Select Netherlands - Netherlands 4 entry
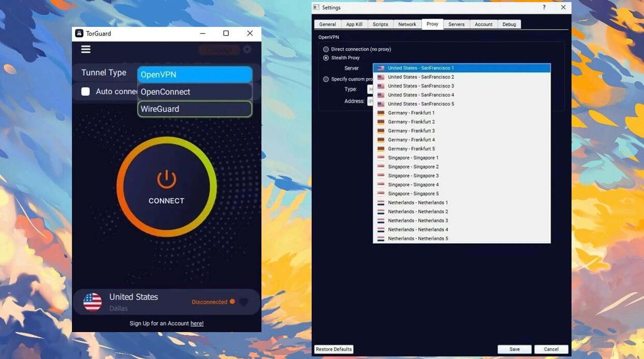This screenshot has height=359, width=644. pyautogui.click(x=462, y=229)
